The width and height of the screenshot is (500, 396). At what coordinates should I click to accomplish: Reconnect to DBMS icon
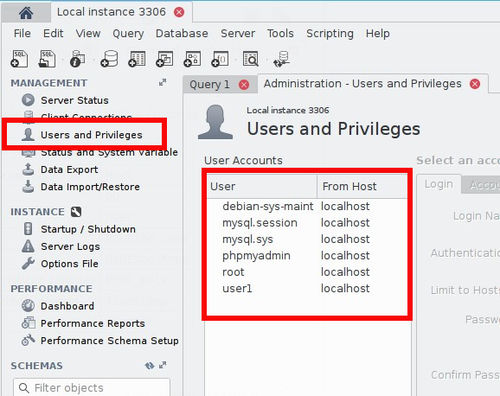tap(281, 59)
